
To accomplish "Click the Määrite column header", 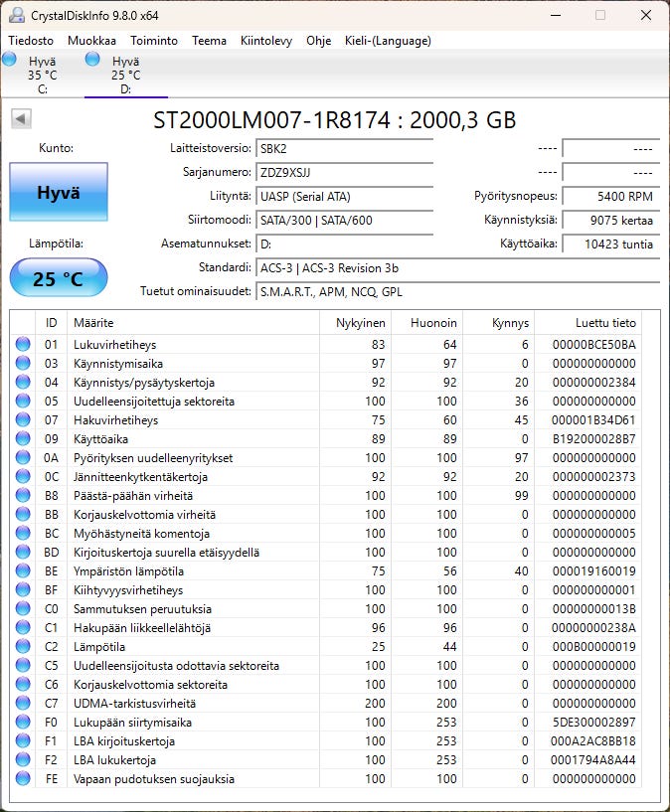I will click(x=93, y=323).
